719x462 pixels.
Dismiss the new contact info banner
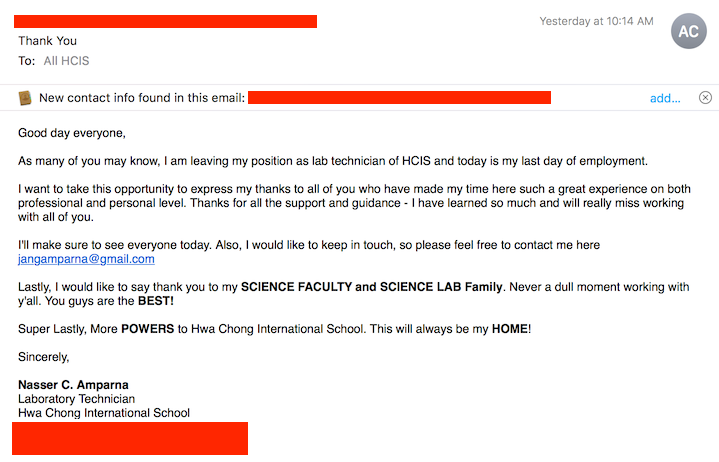tap(705, 98)
